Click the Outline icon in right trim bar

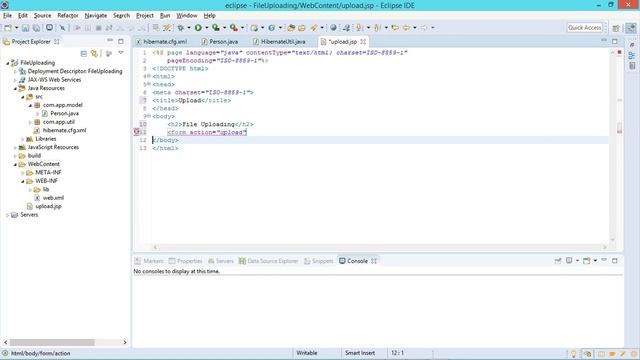(x=632, y=56)
